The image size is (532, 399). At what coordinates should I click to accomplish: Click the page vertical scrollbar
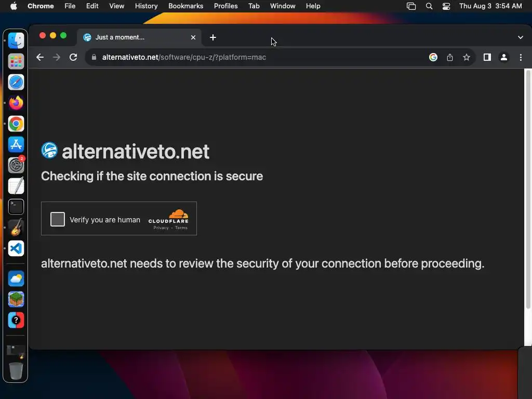tap(528, 190)
